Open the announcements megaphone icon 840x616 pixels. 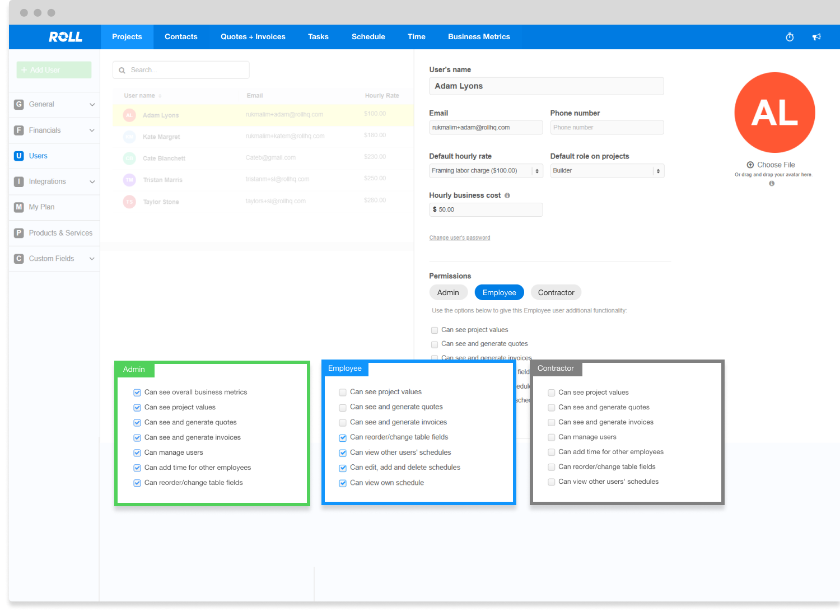816,37
